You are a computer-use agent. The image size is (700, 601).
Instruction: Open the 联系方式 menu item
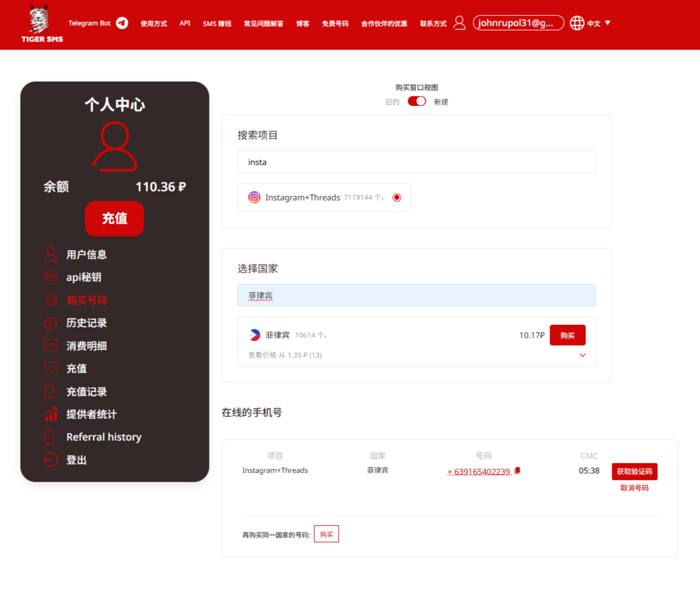point(433,24)
